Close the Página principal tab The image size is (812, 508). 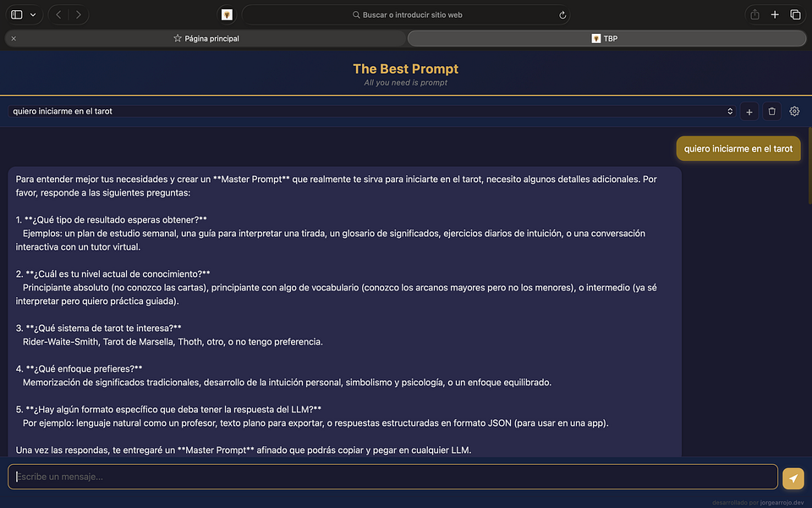[x=14, y=38]
